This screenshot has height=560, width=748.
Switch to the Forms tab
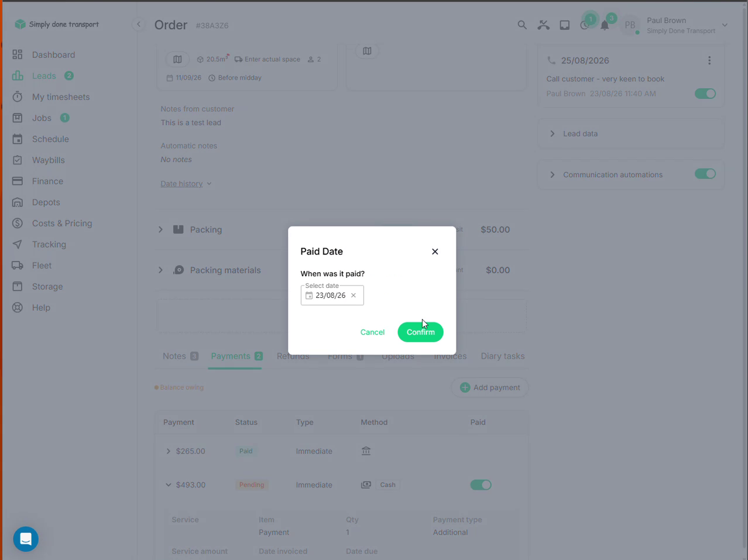(345, 356)
